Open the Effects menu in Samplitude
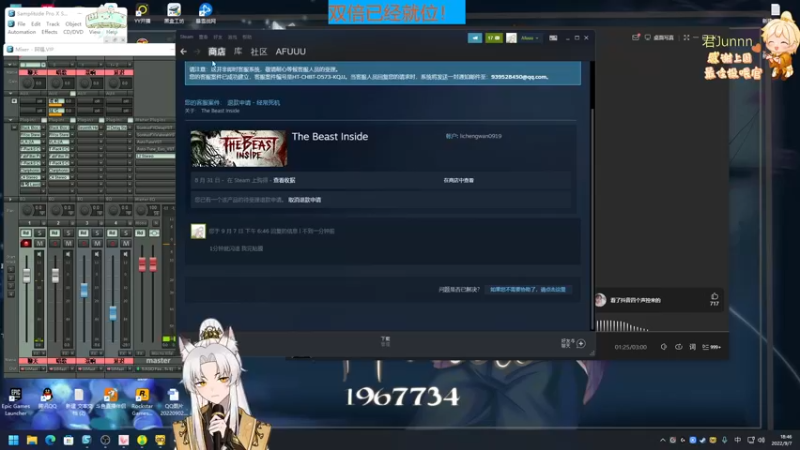 point(49,32)
